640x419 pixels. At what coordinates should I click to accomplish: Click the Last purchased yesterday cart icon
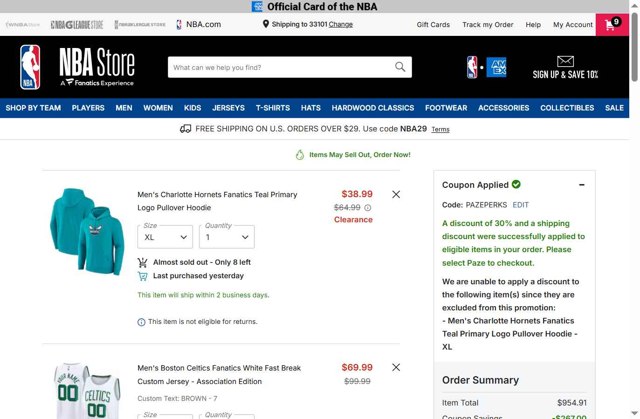pyautogui.click(x=142, y=276)
